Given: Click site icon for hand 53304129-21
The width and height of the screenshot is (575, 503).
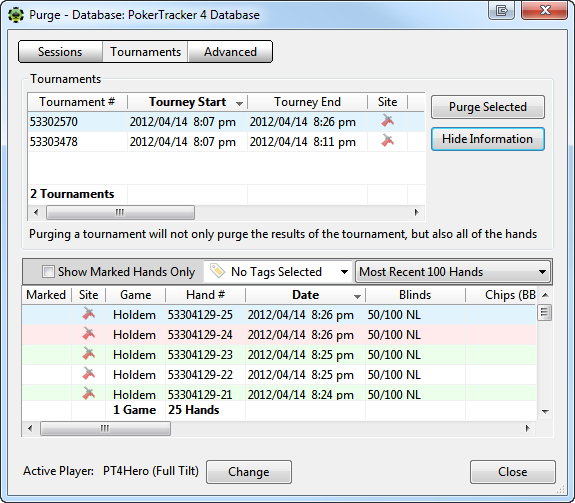Looking at the screenshot, I should [x=88, y=393].
